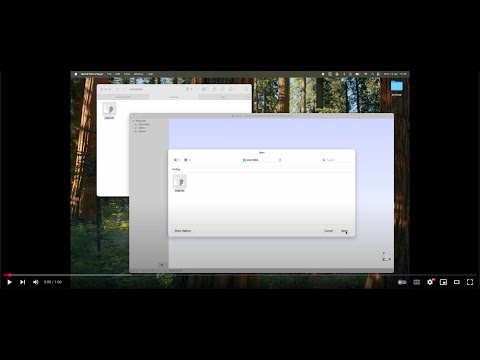Viewport: 480px width, 360px height.
Task: Open Control Center in the menu bar
Action: 378,74
